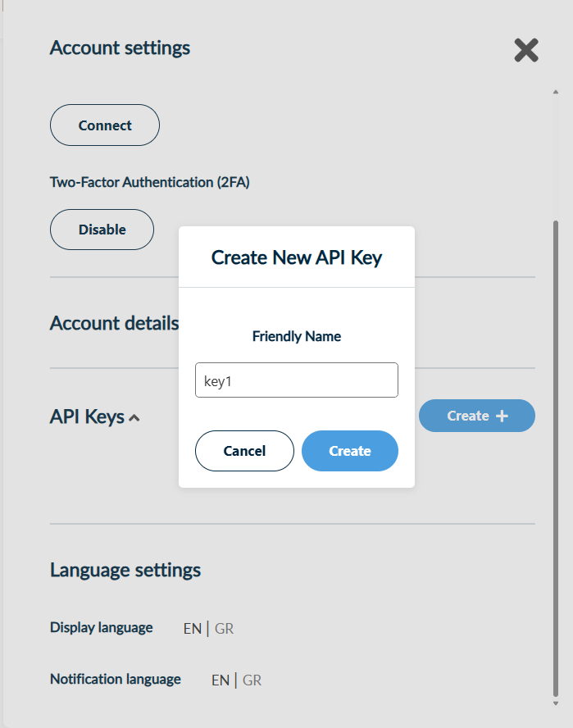This screenshot has height=728, width=573.
Task: Cancel the new API key dialog
Action: click(244, 451)
